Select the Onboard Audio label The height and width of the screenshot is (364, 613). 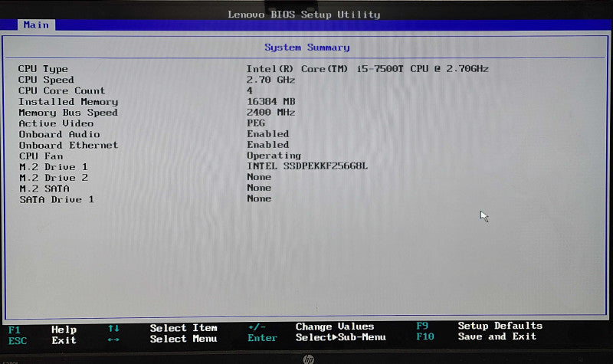pyautogui.click(x=60, y=134)
